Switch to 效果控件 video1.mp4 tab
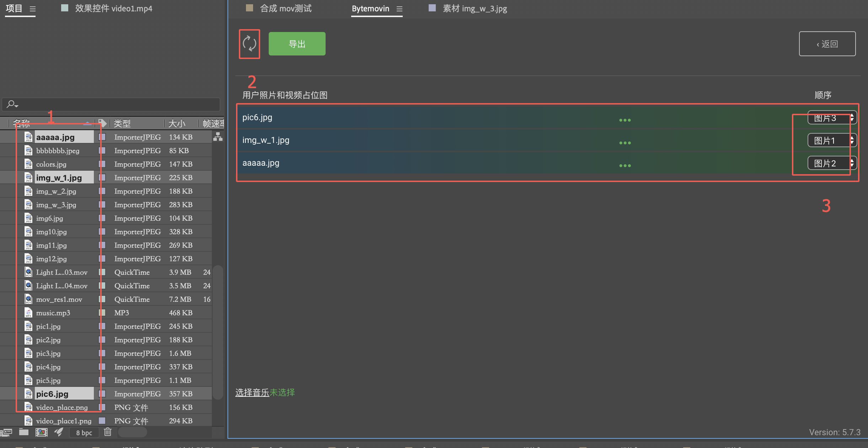The width and height of the screenshot is (868, 448). [x=114, y=9]
